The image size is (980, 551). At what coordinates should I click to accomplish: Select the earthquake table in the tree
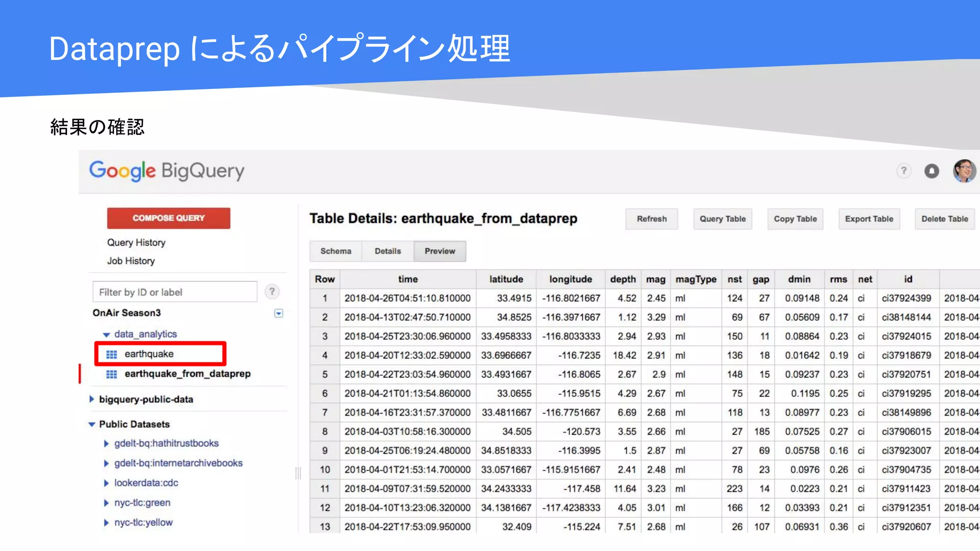coord(149,354)
